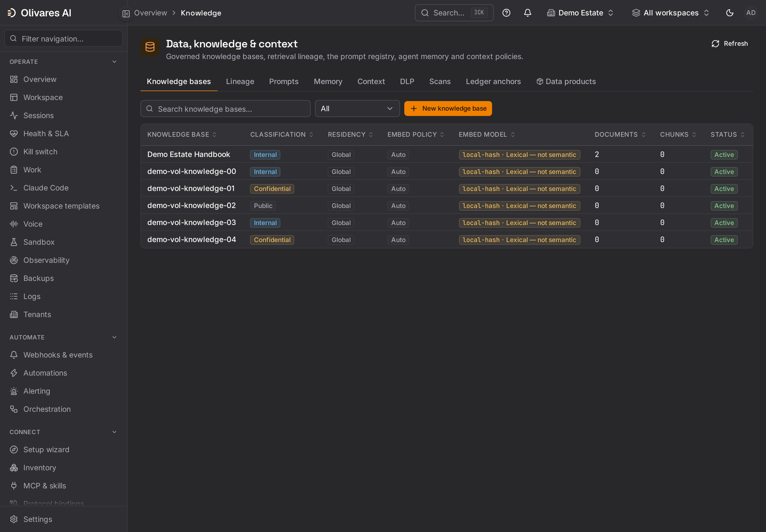Sort table by Embed Policy column

coord(416,134)
